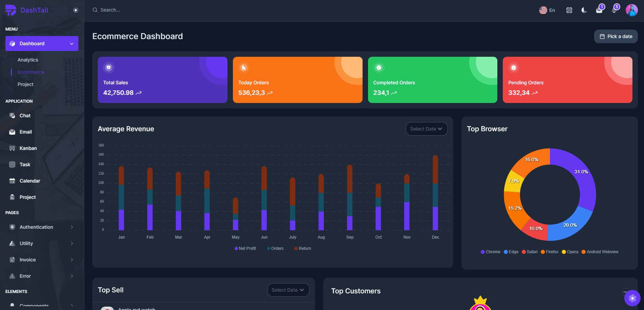Open the Kanban board icon

click(x=12, y=148)
